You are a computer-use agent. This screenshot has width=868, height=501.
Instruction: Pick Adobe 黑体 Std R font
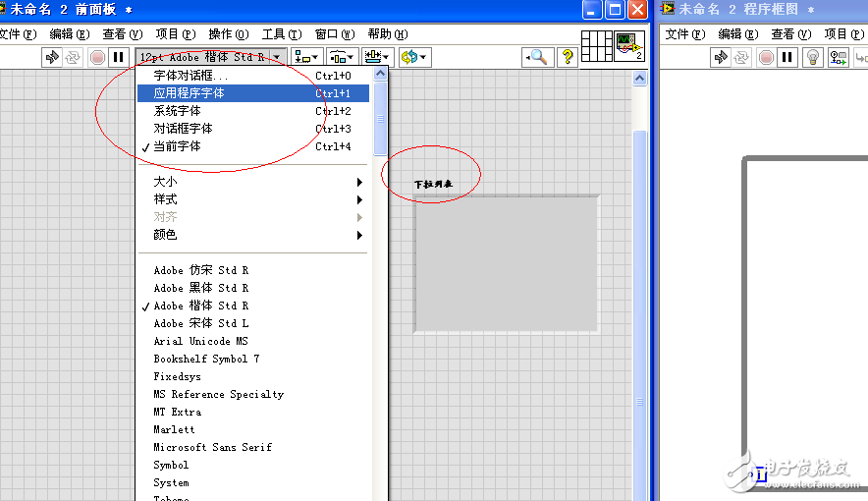(x=253, y=288)
